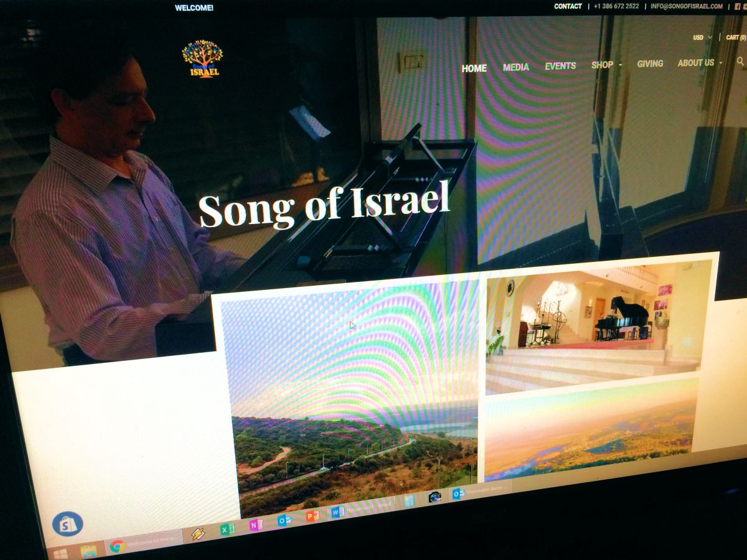
Task: Expand the SHOP menu dropdown
Action: pos(606,65)
